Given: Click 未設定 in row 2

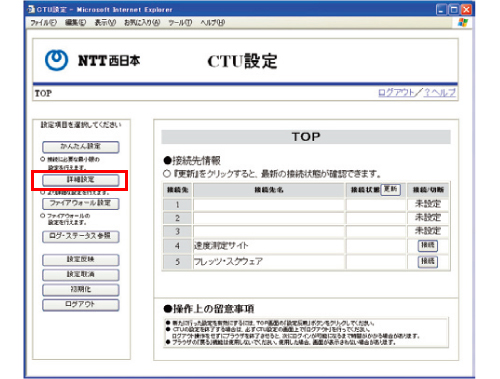Looking at the screenshot, I should coord(428,218).
